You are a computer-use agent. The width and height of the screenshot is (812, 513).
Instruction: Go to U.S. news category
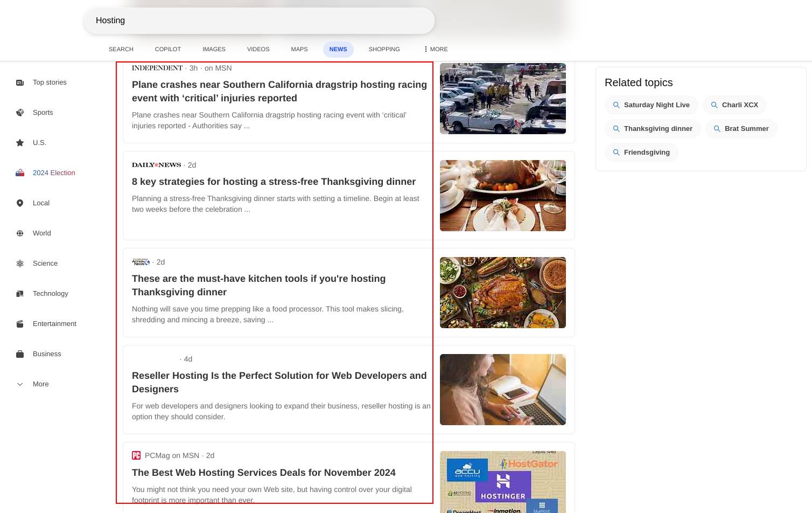39,143
